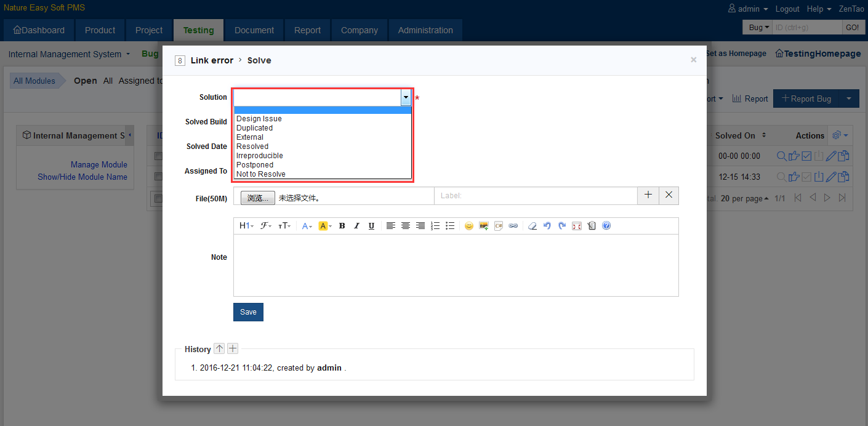The width and height of the screenshot is (868, 426).
Task: Choose 'Resolved' from the Solution list
Action: [252, 147]
